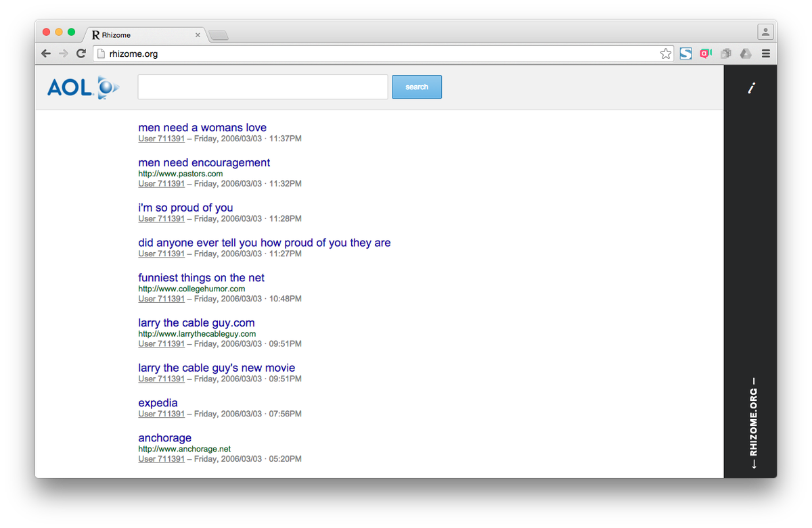Click timestamp 11:37PM on first result
Screen dimensions: 812x528
click(x=286, y=139)
